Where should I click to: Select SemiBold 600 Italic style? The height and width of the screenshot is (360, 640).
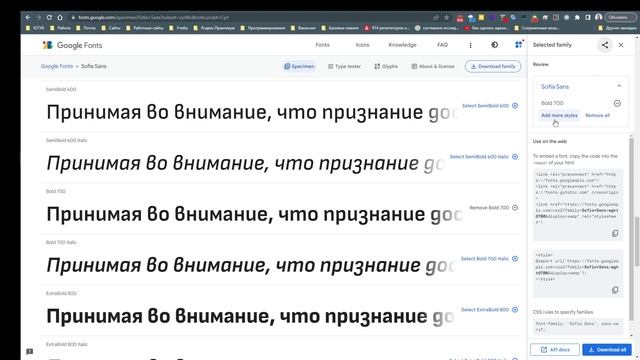pos(484,157)
